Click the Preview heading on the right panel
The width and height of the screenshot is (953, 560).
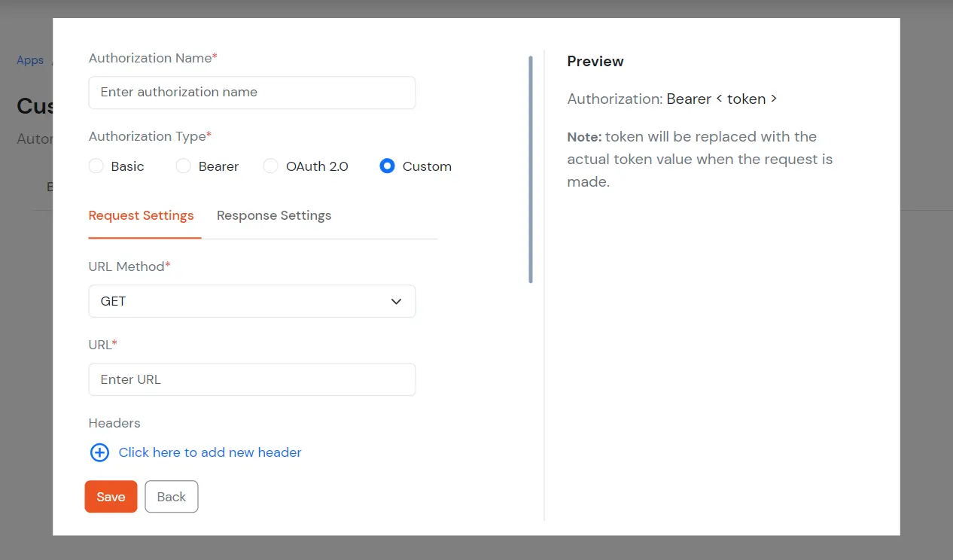(x=595, y=61)
